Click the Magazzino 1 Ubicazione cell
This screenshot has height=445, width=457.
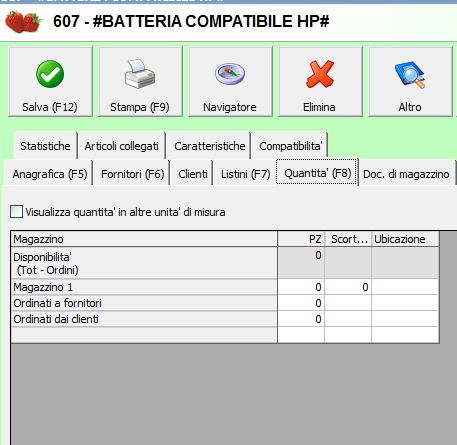click(405, 287)
